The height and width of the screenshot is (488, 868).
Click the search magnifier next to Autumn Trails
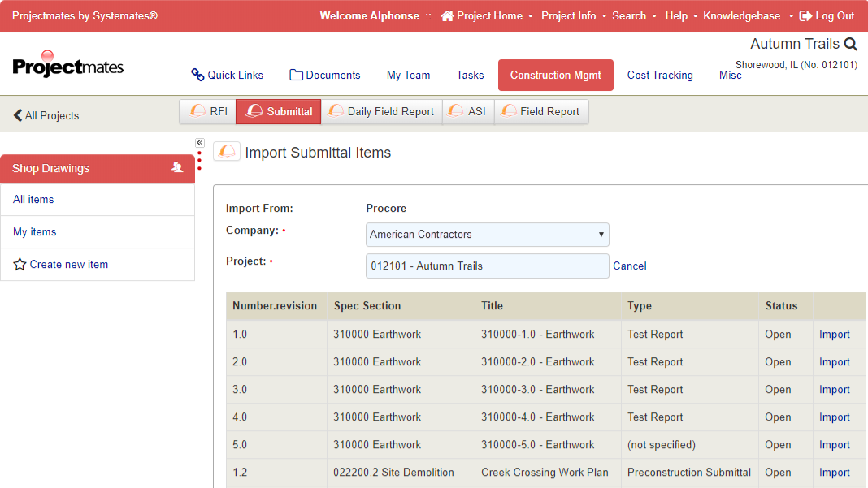coord(851,45)
